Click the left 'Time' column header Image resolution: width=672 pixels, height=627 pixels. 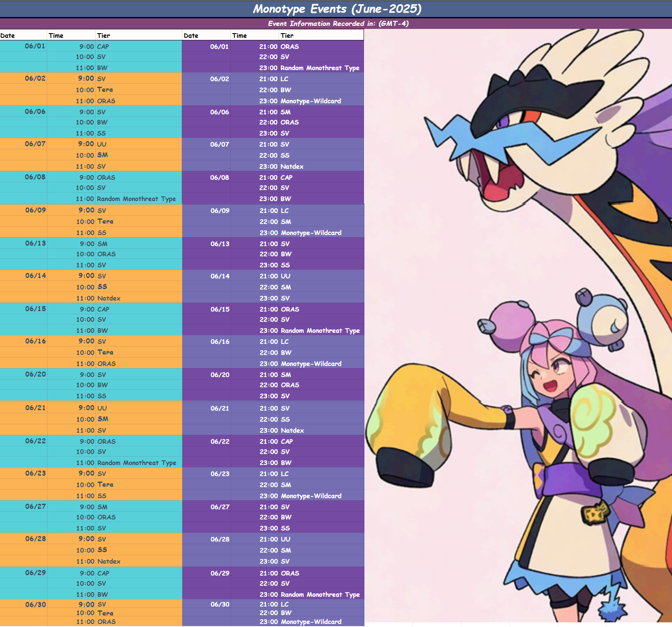click(56, 36)
